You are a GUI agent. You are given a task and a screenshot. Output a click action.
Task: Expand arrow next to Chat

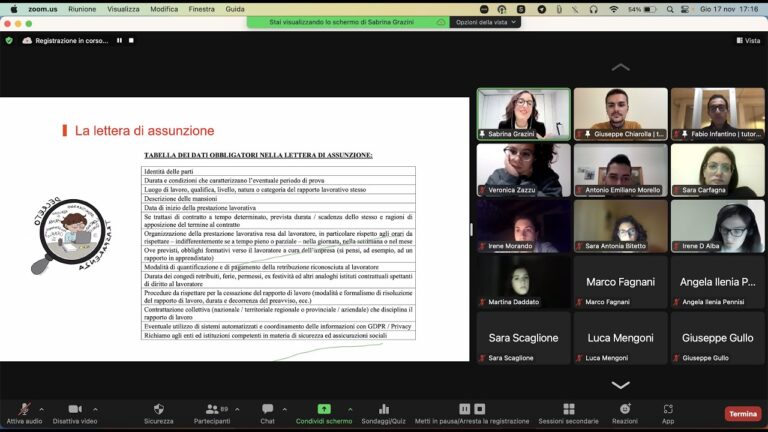(285, 409)
